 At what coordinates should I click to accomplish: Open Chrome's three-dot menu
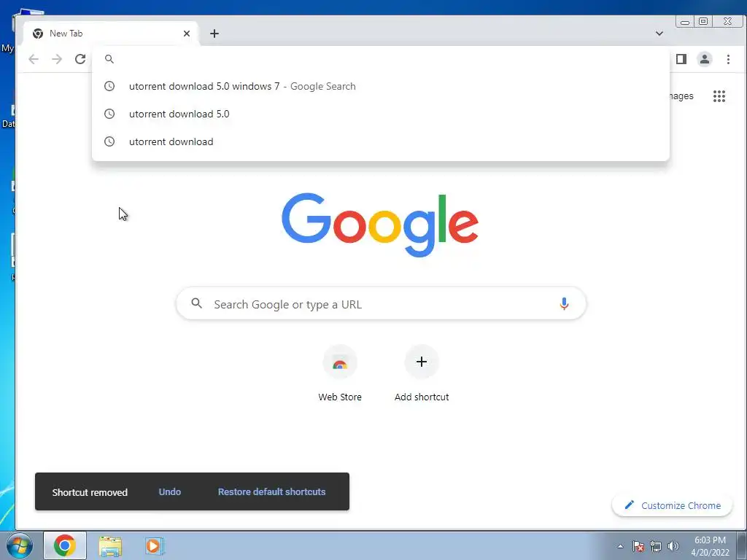(728, 59)
